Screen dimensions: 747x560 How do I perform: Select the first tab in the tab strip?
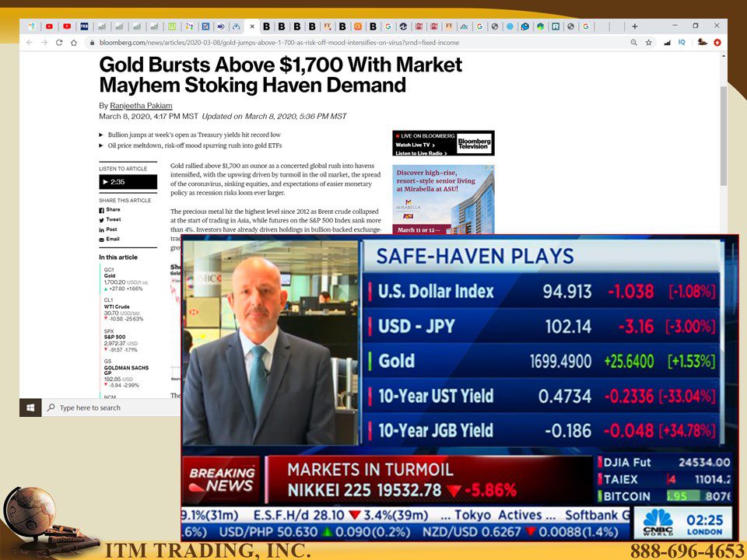(32, 26)
